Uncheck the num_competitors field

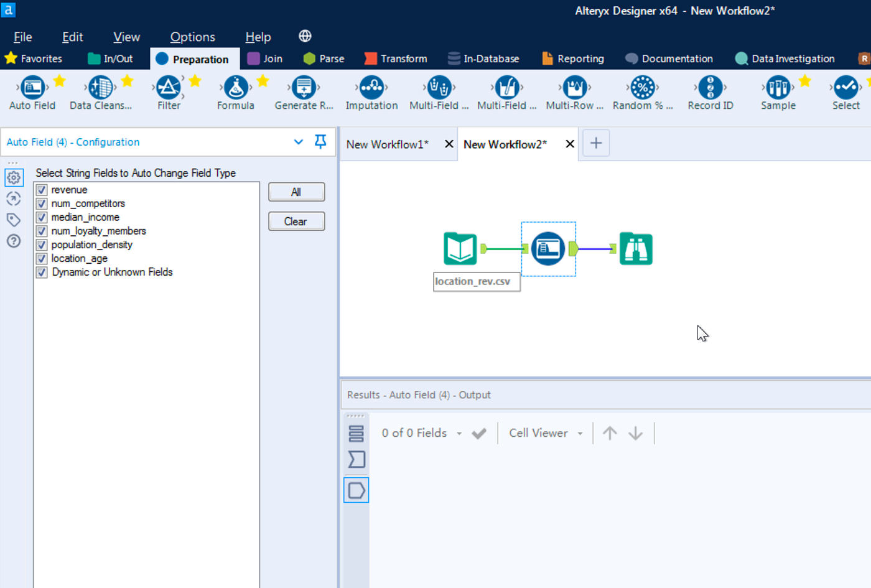[42, 203]
